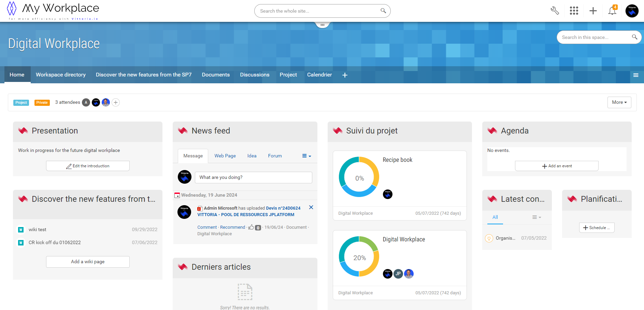Open the Vittoria profile avatar
644x310 pixels.
tap(632, 11)
